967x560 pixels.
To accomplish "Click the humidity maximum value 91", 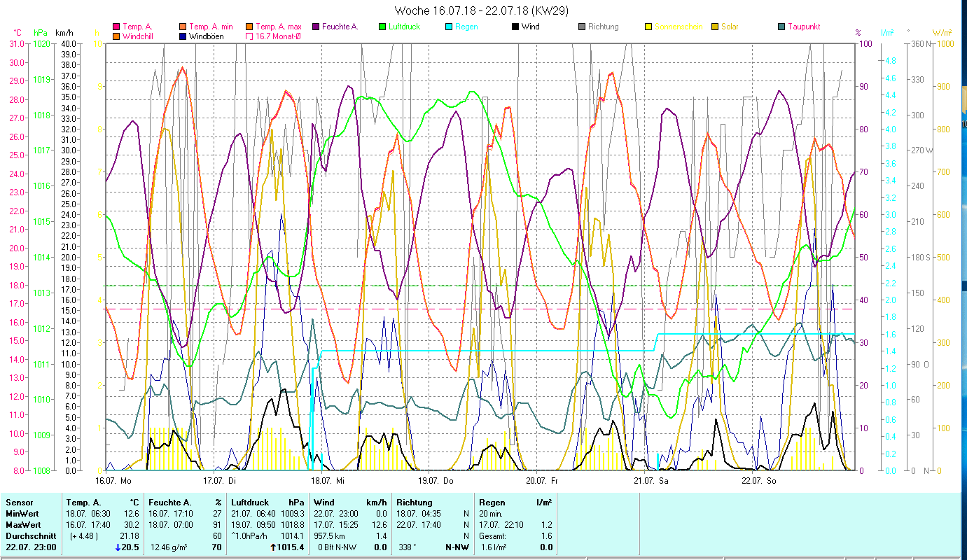I will pos(216,525).
